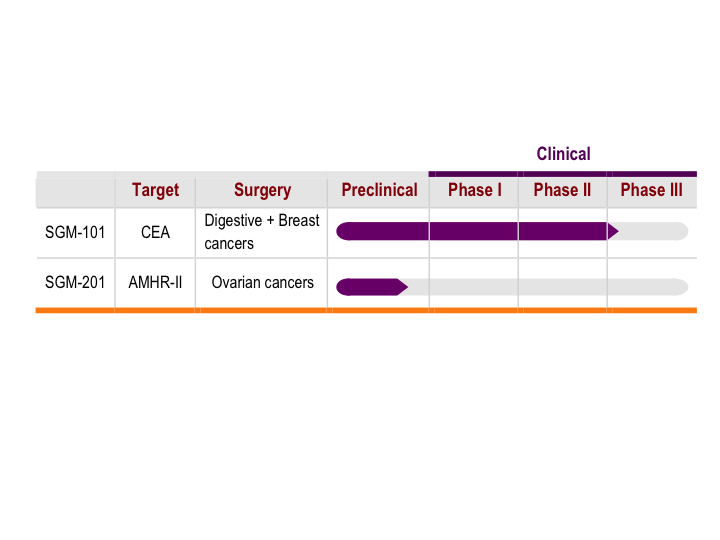Click the Phase III header
This screenshot has height=540, width=720.
(x=652, y=190)
